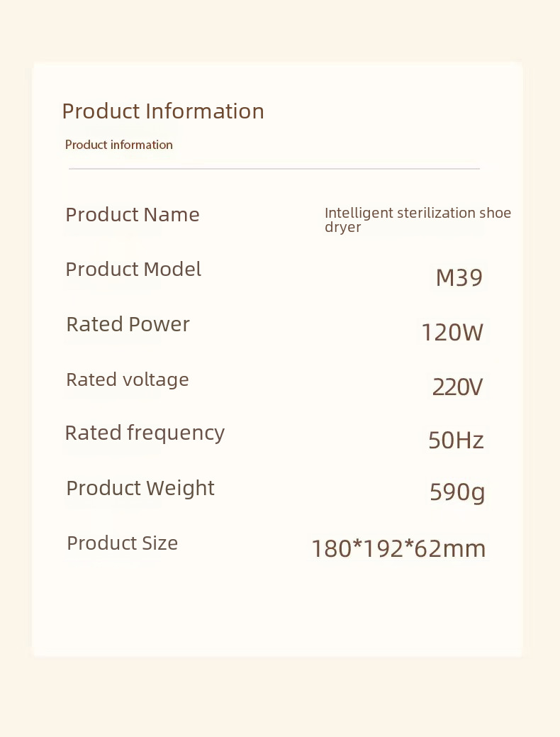The width and height of the screenshot is (560, 737).
Task: Select the "Rated frequency" label
Action: point(145,433)
